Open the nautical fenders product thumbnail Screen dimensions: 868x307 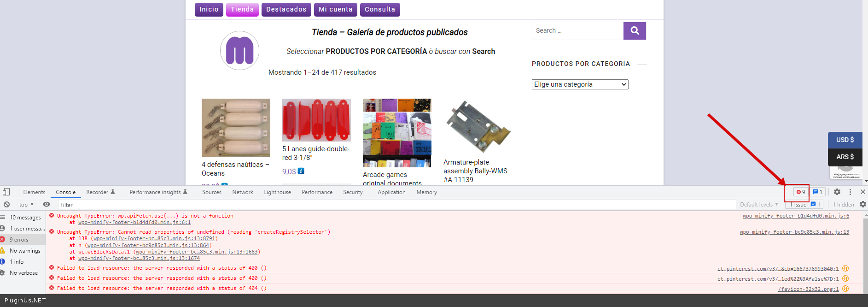pyautogui.click(x=236, y=128)
